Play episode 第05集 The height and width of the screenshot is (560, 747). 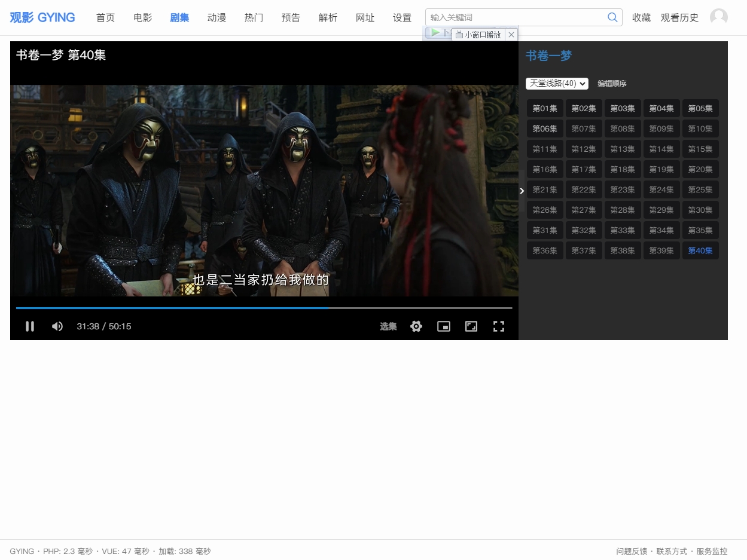(700, 108)
